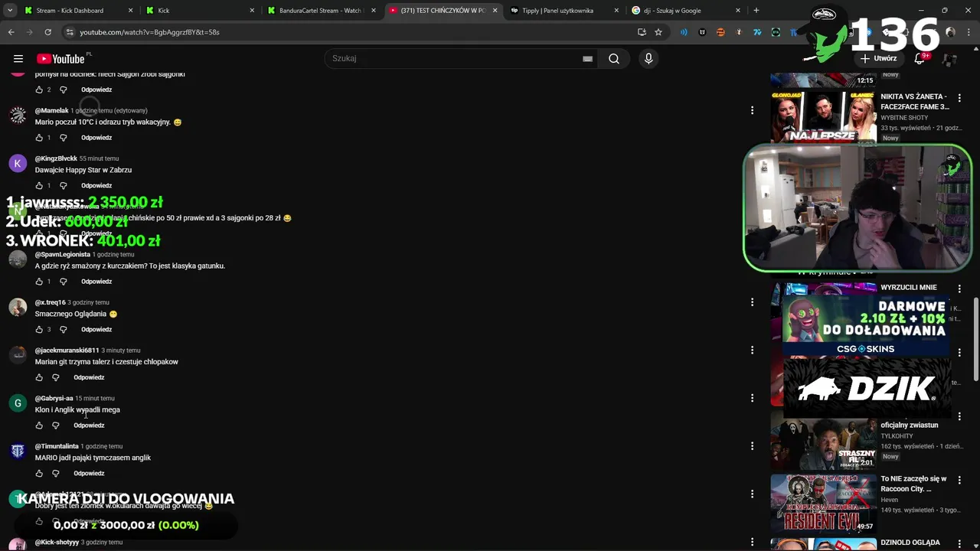Like @Mamelak's comment
Screen dimensions: 980x551
tap(39, 138)
